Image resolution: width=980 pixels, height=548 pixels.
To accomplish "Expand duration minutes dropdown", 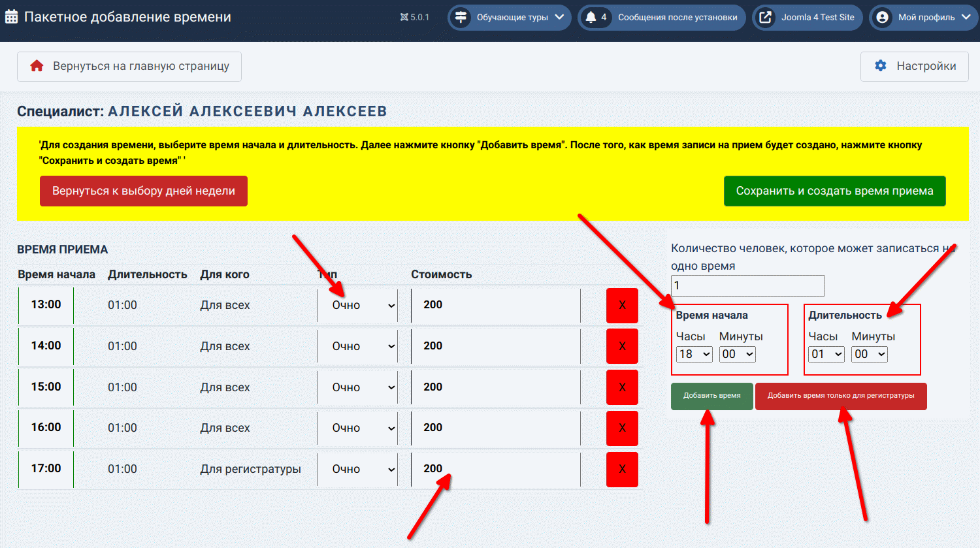I will tap(870, 354).
